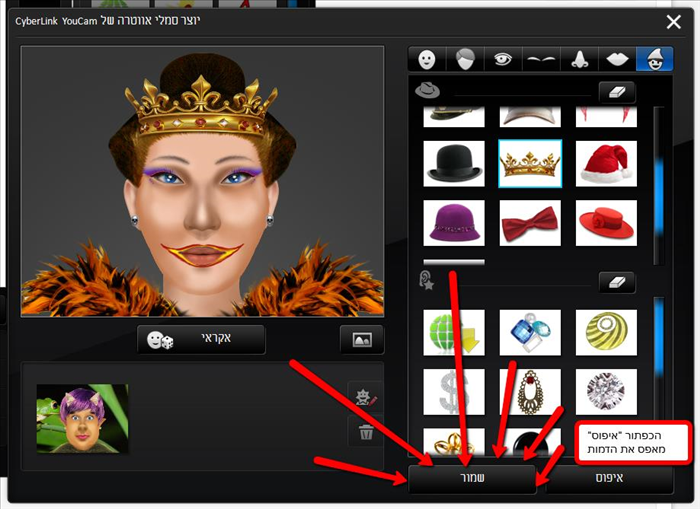Open the face shape category tab
This screenshot has height=509, width=700.
(x=427, y=59)
